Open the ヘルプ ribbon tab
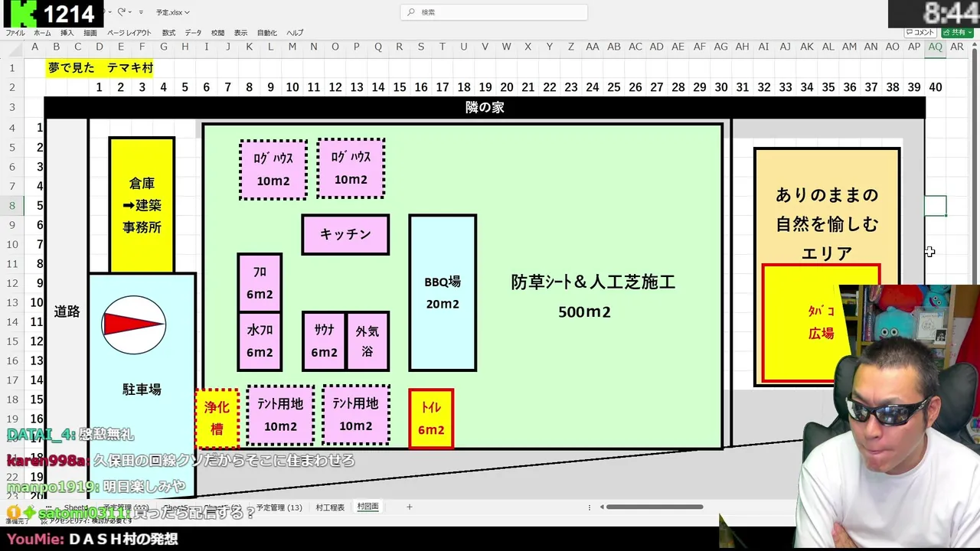 [x=295, y=33]
